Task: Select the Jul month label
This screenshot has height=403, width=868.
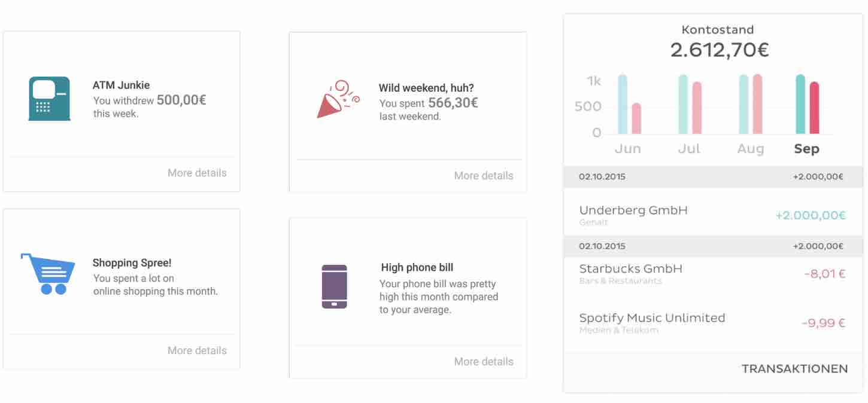Action: (x=688, y=149)
